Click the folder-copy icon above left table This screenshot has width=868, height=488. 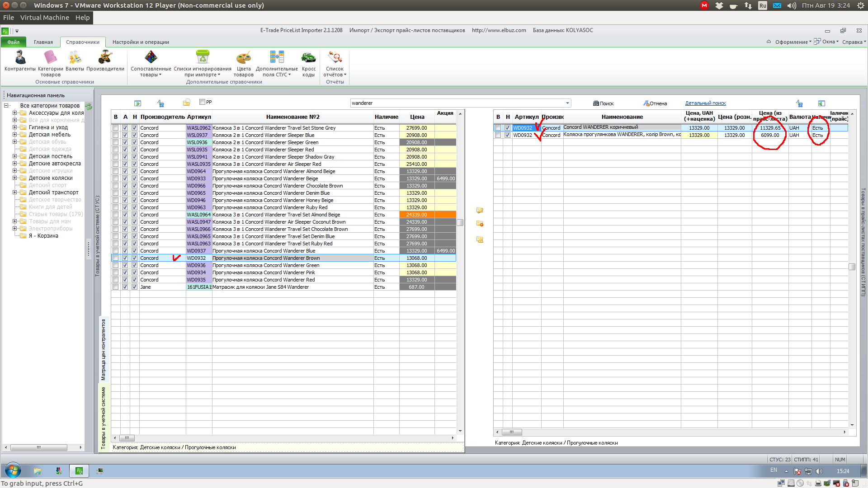[x=186, y=103]
